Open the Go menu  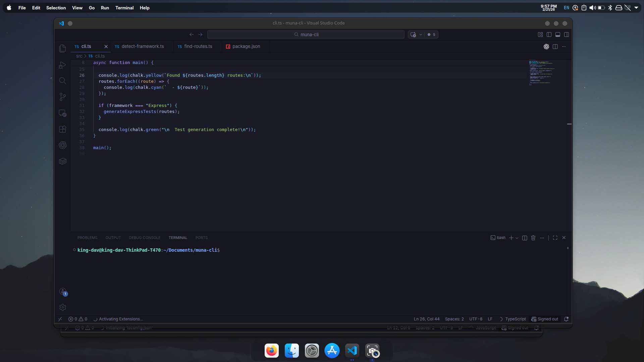tap(92, 8)
